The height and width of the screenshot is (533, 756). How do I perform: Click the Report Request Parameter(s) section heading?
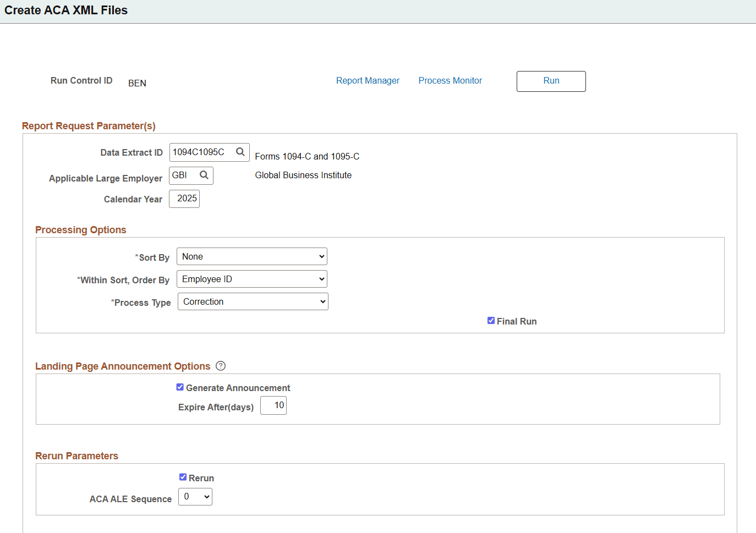[x=89, y=126]
